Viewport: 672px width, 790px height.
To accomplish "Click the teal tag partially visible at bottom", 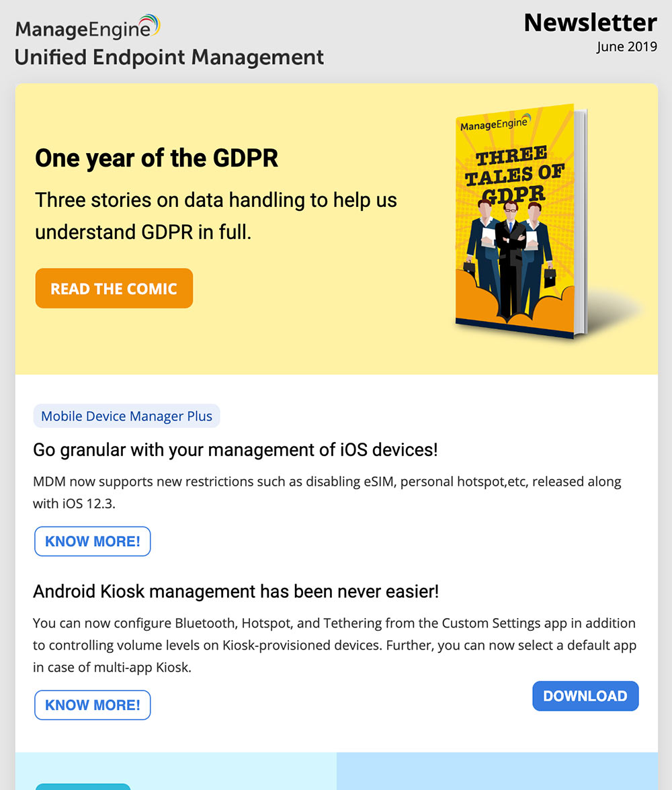I will click(x=83, y=786).
